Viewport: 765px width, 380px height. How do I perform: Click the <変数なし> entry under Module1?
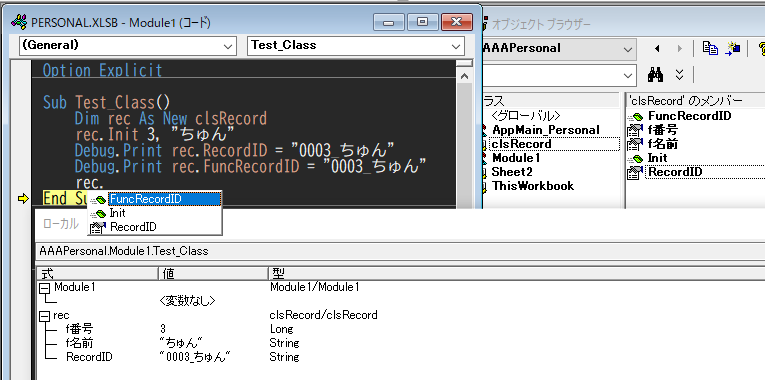(187, 301)
